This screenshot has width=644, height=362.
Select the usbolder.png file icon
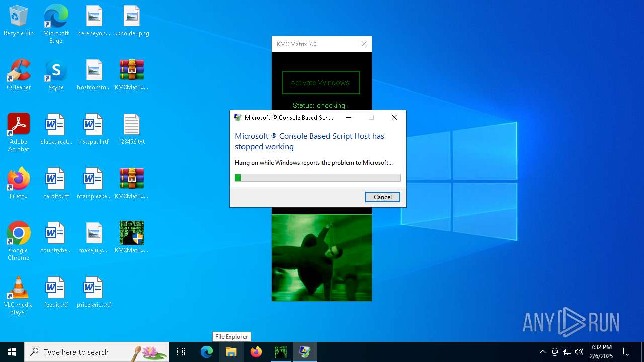tap(131, 21)
